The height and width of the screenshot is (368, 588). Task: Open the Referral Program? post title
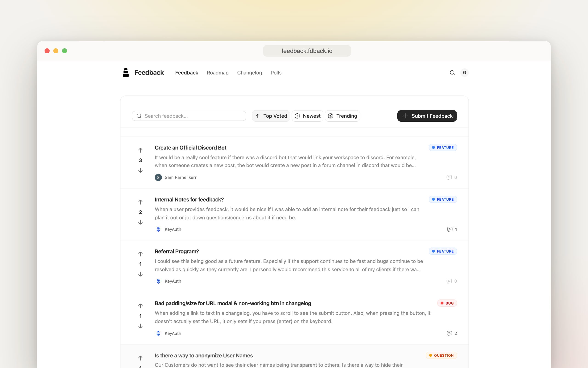pyautogui.click(x=177, y=251)
